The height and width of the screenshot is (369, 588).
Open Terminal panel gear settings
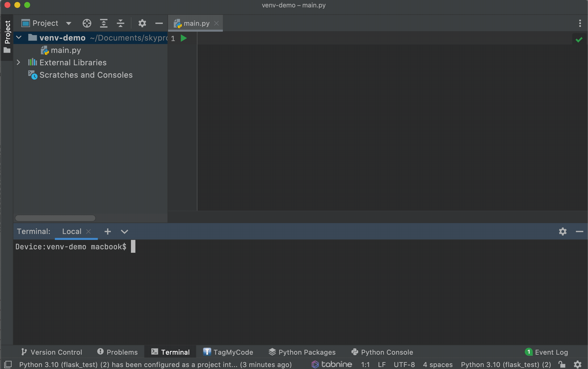(x=563, y=231)
